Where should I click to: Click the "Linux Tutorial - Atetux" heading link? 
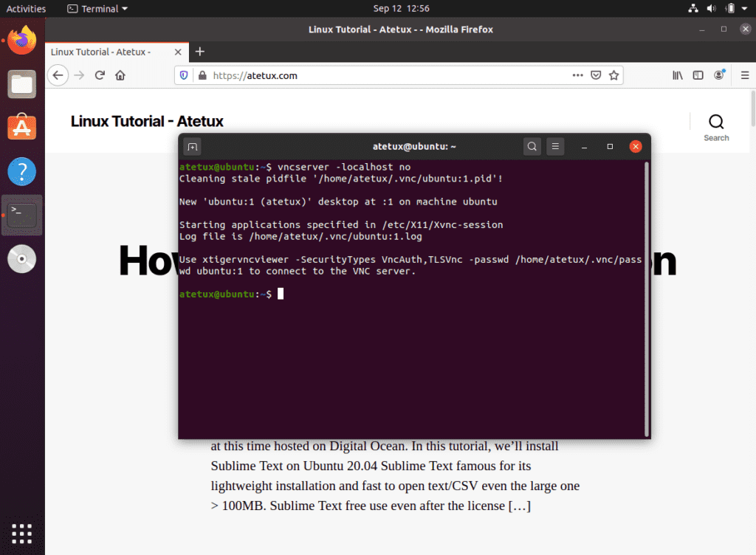146,120
